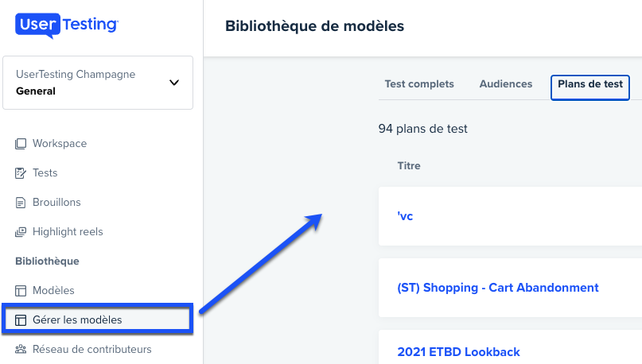This screenshot has height=364, width=642.
Task: Click the Réseau de contributeurs people icon
Action: [x=21, y=349]
